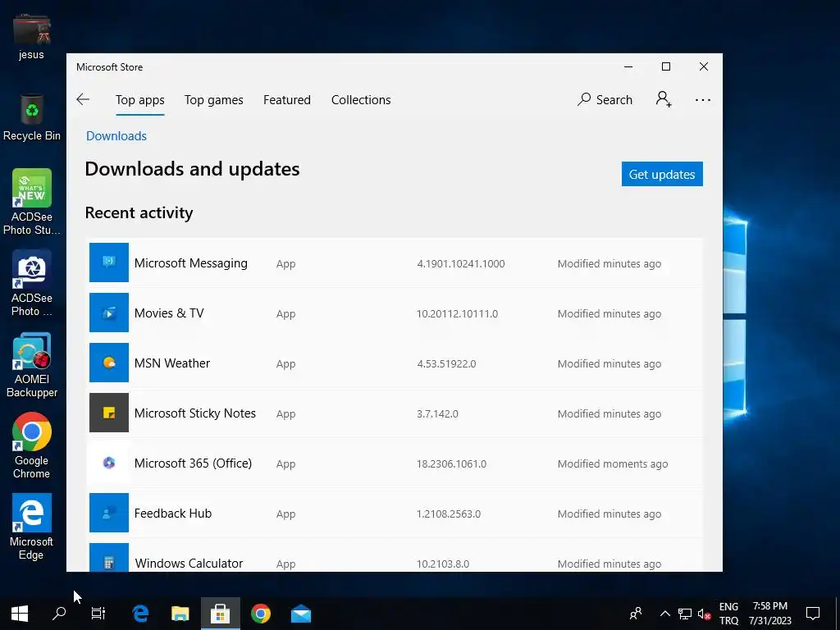The image size is (840, 630).
Task: Switch to the Top apps tab
Action: [139, 100]
